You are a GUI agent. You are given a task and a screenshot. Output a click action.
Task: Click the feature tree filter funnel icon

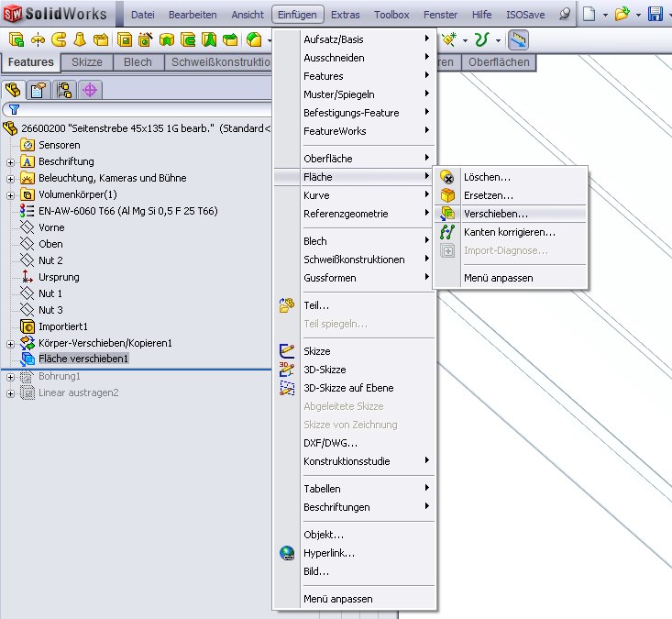point(14,109)
